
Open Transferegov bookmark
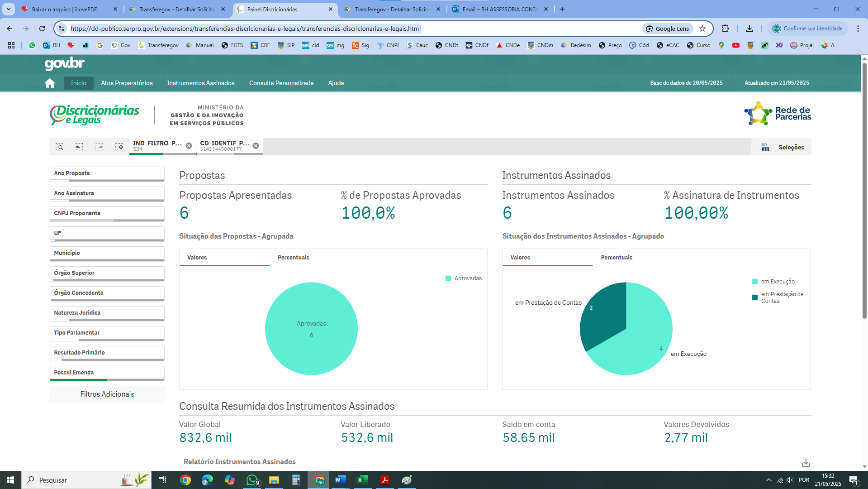[158, 45]
